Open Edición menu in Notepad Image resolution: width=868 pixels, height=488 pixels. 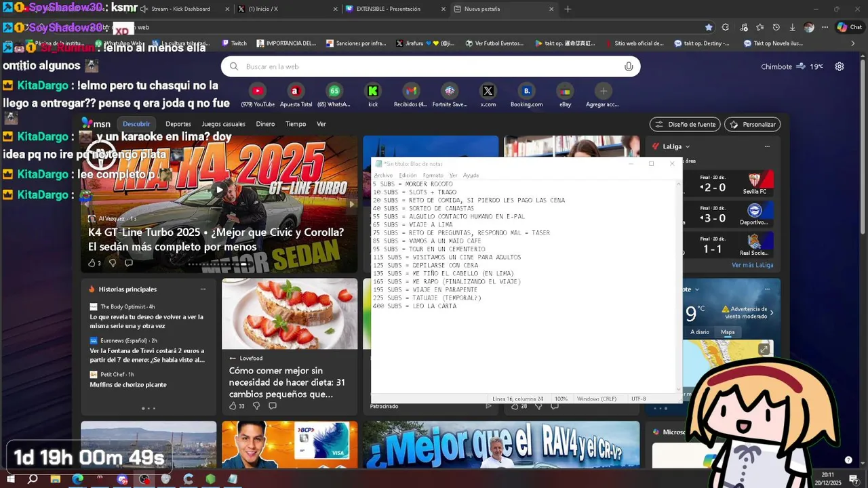pyautogui.click(x=408, y=175)
